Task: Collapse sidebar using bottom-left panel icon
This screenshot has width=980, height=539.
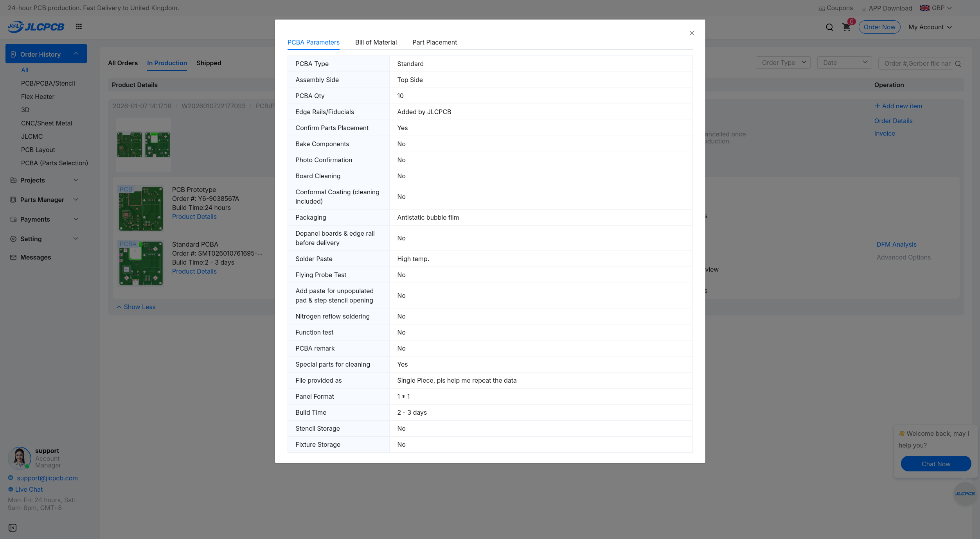Action: pyautogui.click(x=13, y=528)
